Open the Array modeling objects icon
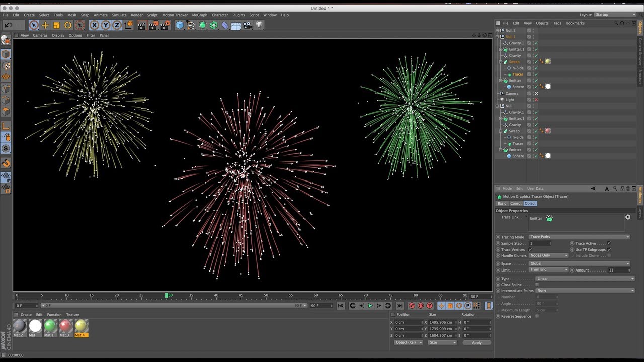Image resolution: width=644 pixels, height=362 pixels. tap(214, 25)
